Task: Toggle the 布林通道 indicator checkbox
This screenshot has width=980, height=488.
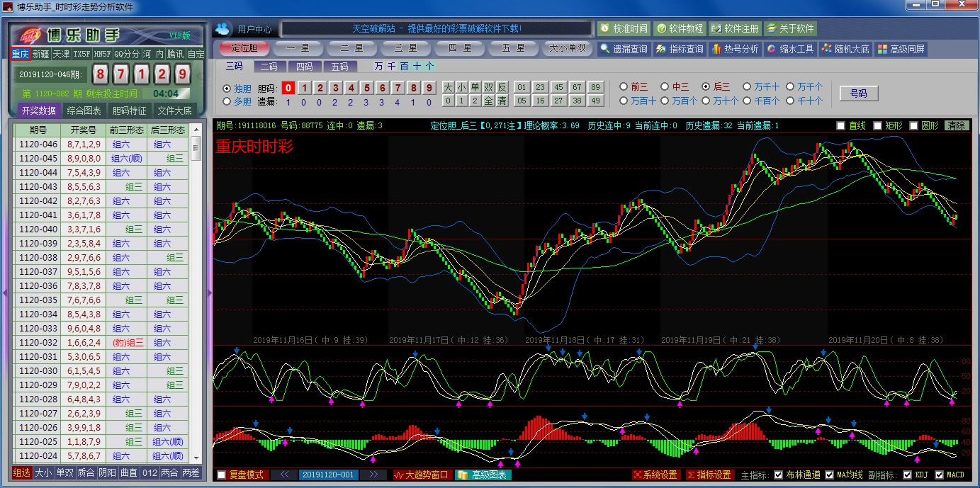Action: (778, 475)
